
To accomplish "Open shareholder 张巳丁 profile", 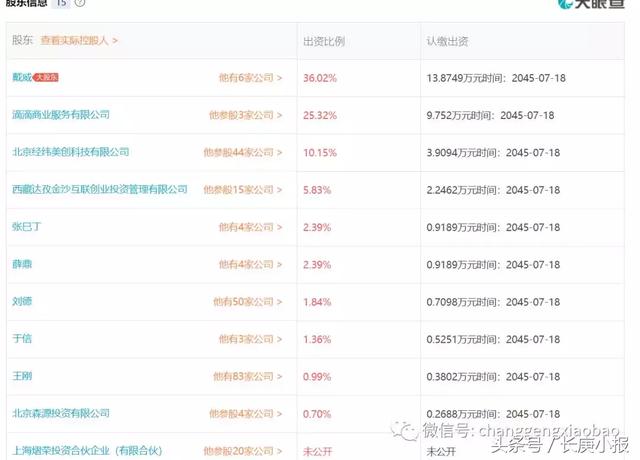I will pos(27,227).
